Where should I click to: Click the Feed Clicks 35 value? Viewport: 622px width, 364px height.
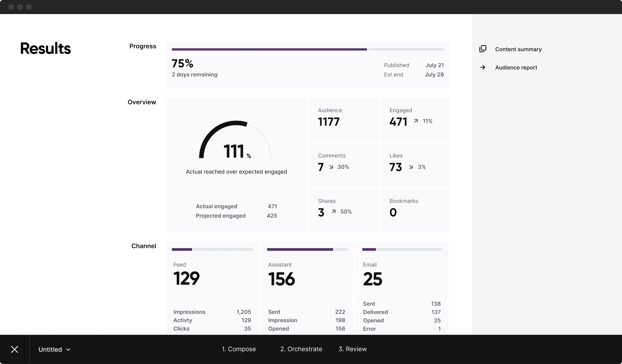(x=248, y=329)
